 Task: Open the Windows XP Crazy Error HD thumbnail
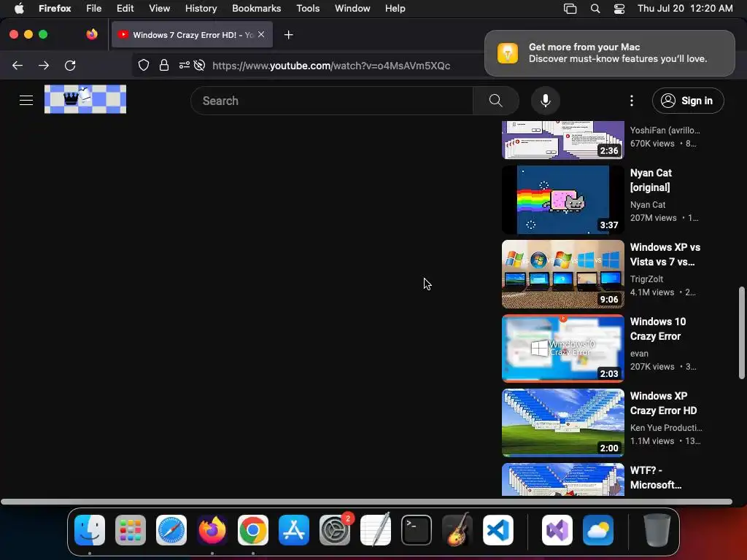[563, 423]
